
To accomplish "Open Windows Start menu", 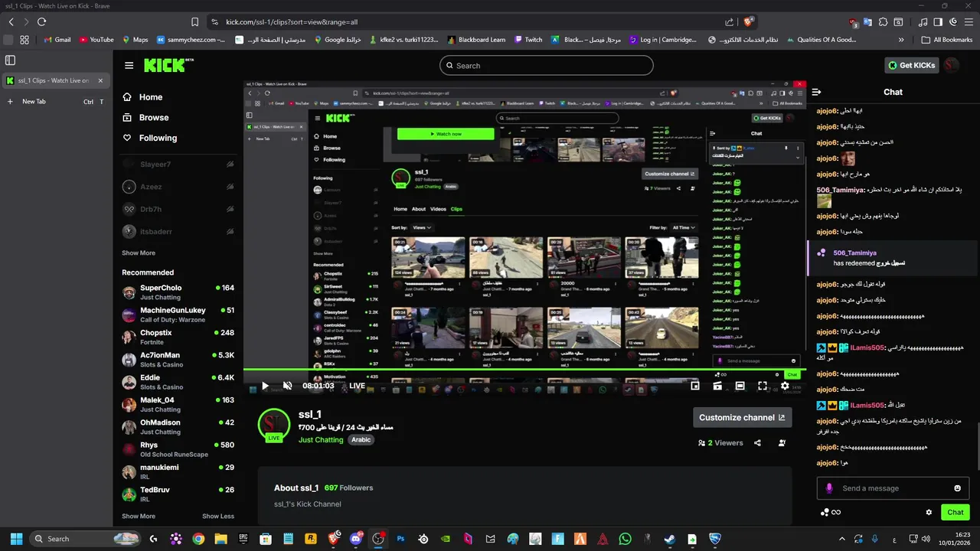I will [x=16, y=539].
